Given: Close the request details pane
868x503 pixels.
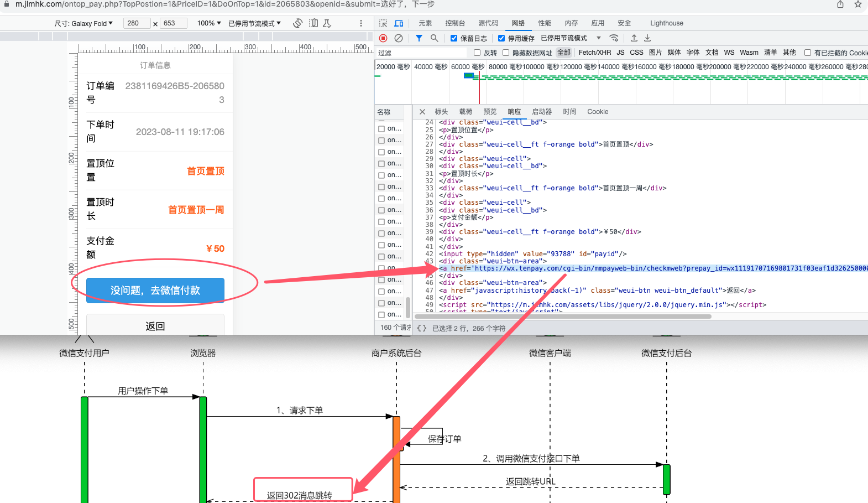Looking at the screenshot, I should 422,112.
